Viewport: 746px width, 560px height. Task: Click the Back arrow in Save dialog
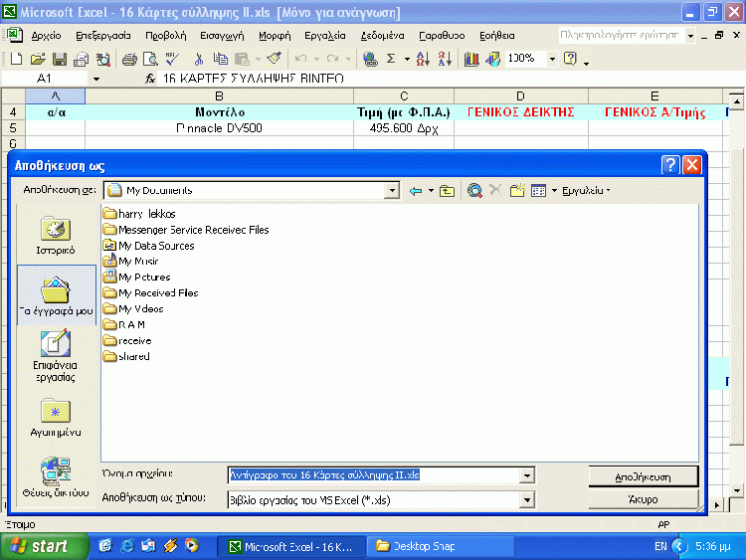[x=416, y=191]
